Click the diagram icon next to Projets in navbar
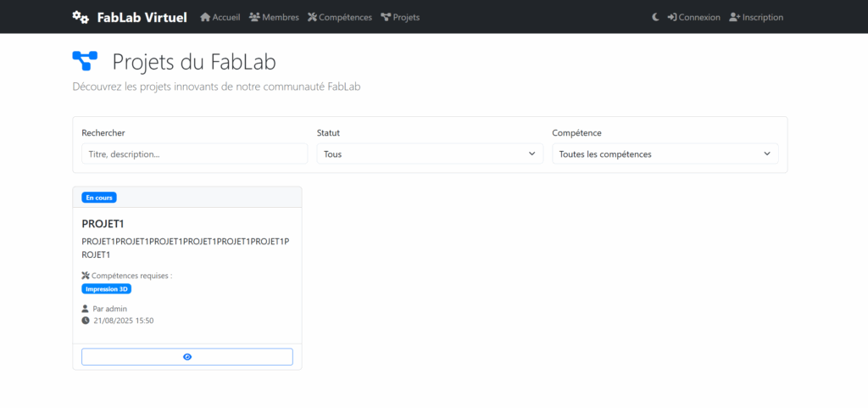 tap(386, 17)
